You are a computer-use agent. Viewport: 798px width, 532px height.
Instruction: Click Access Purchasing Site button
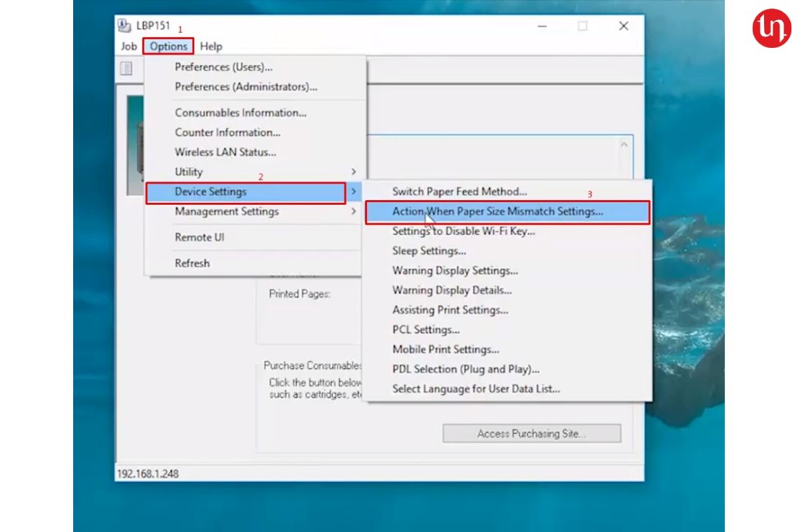(x=532, y=434)
